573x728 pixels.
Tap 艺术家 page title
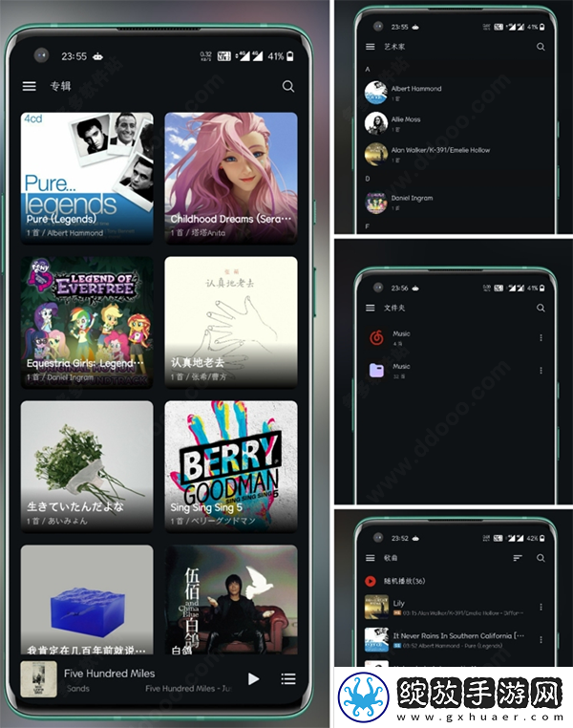click(x=394, y=47)
